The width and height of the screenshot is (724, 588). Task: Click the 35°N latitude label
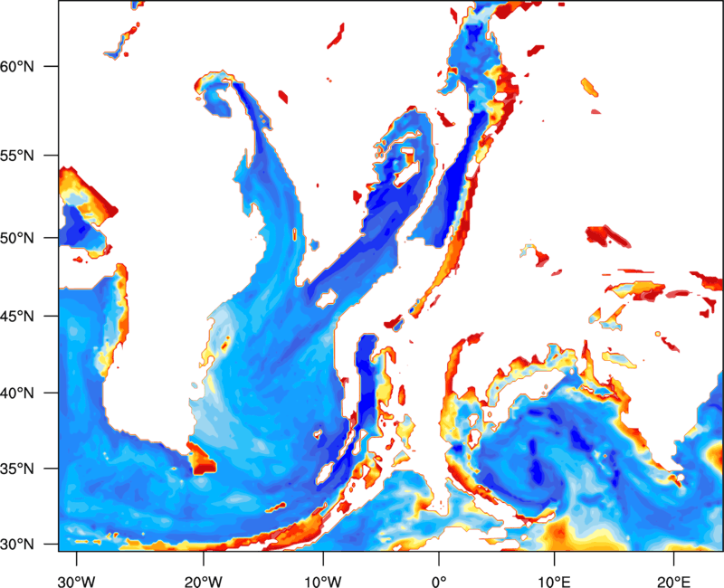(17, 469)
